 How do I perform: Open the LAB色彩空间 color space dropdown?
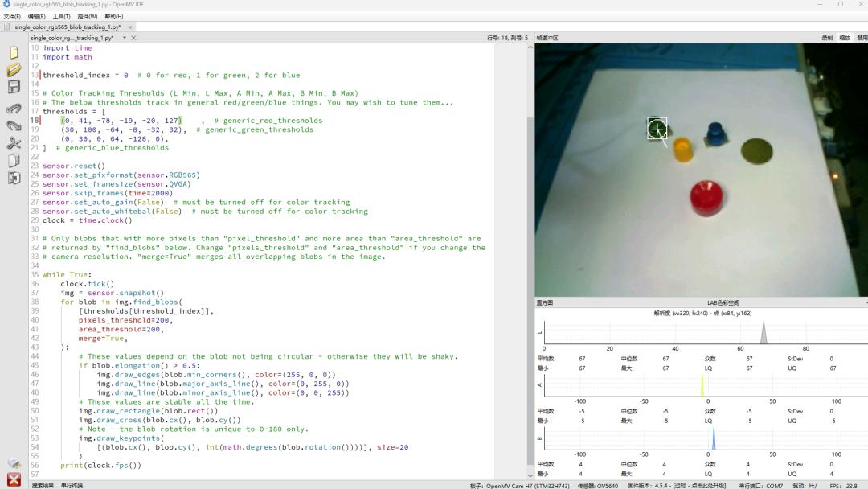point(723,303)
